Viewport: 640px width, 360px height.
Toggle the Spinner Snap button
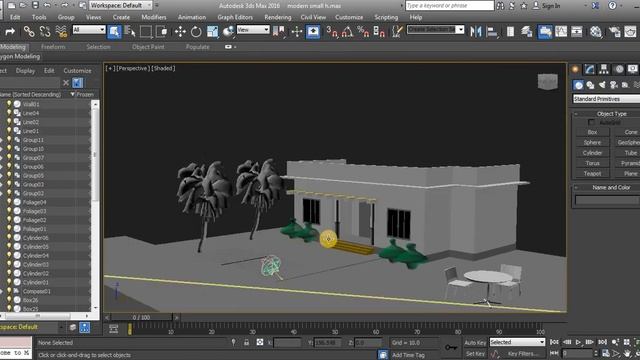tap(379, 31)
